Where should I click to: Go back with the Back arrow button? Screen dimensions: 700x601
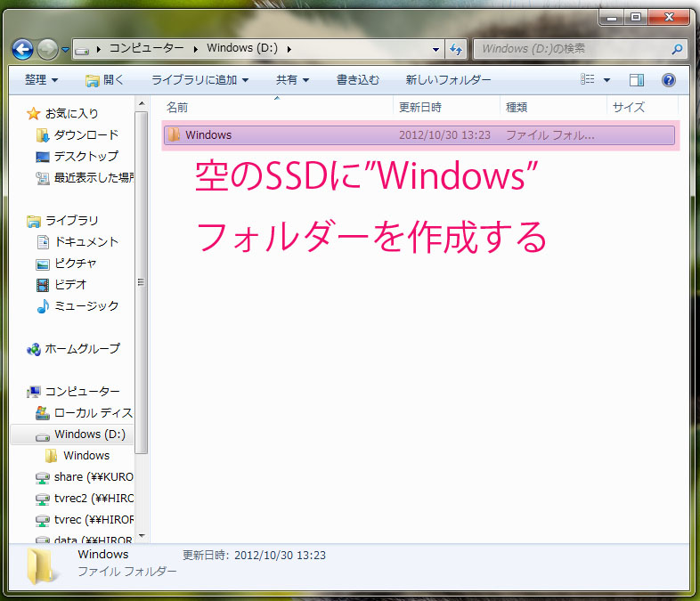point(22,49)
